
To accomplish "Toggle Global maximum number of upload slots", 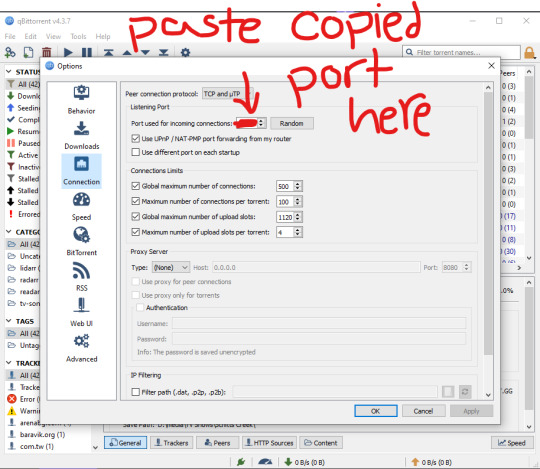I will (x=136, y=217).
